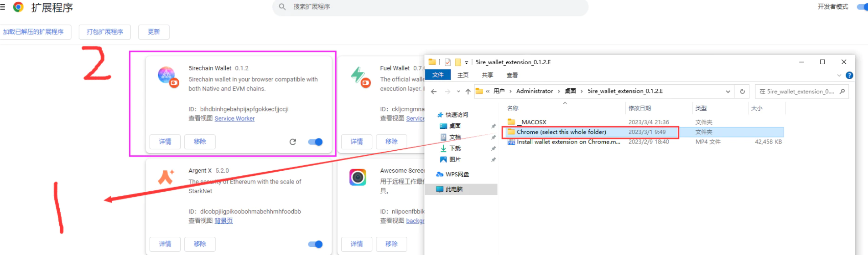The width and height of the screenshot is (868, 255).
Task: Click Administrator in the address breadcrumb
Action: pos(535,91)
